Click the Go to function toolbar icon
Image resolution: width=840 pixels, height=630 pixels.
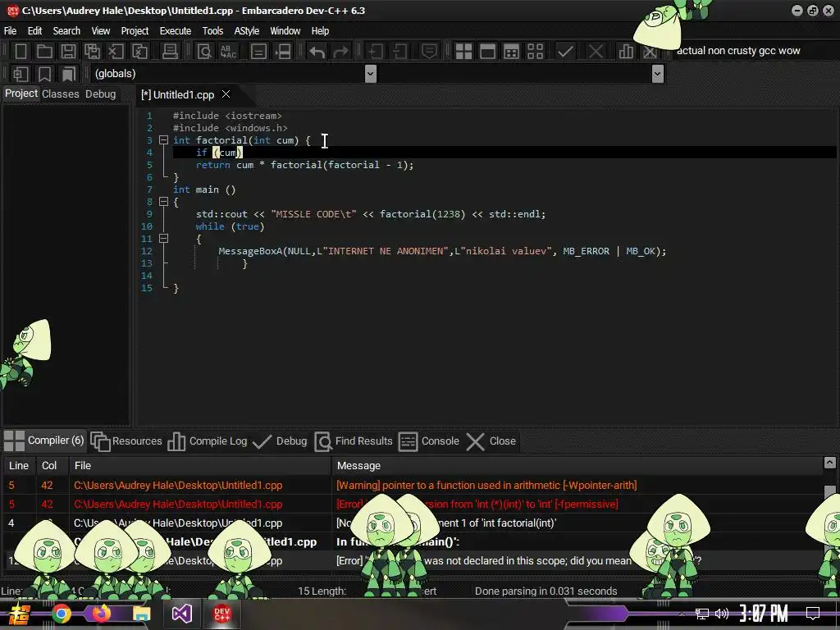point(258,52)
